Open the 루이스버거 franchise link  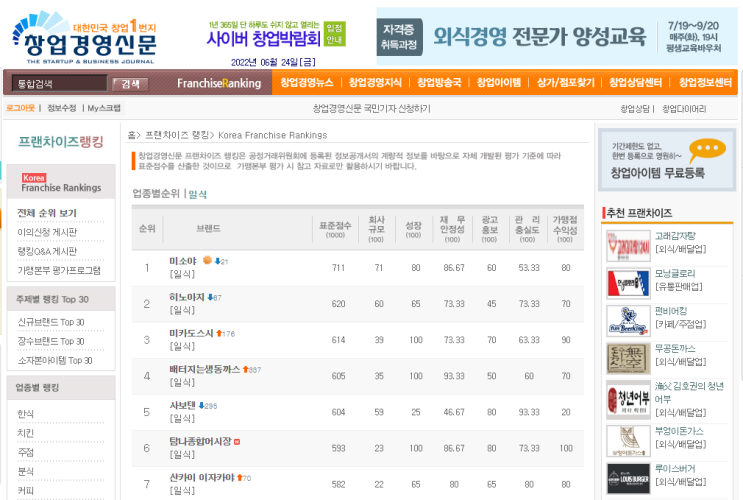[675, 469]
